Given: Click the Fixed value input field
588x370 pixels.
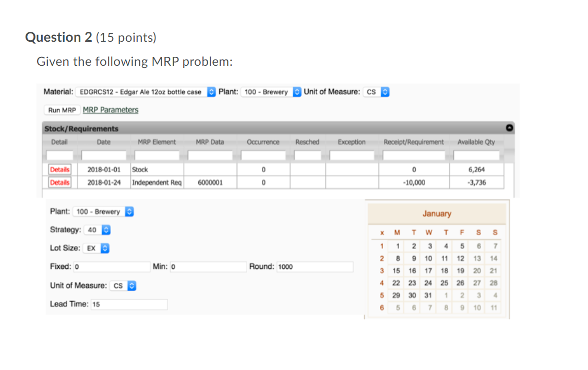Looking at the screenshot, I should pyautogui.click(x=112, y=267).
